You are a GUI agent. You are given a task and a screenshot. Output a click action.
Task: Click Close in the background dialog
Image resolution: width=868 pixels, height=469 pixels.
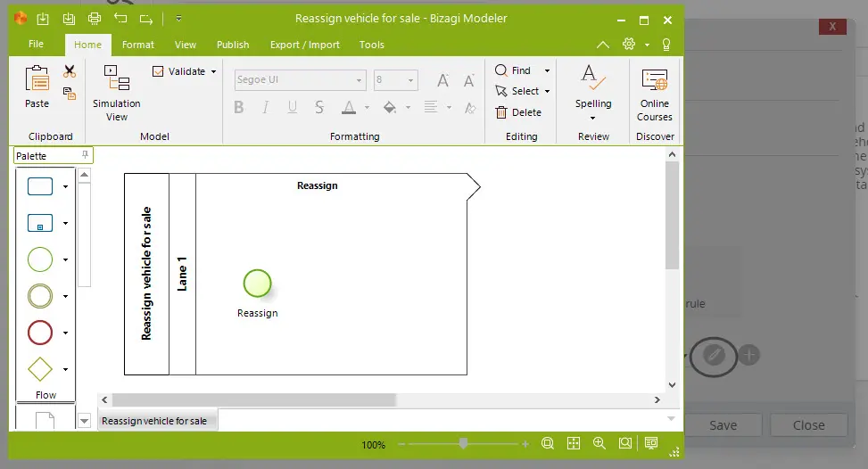tap(809, 425)
